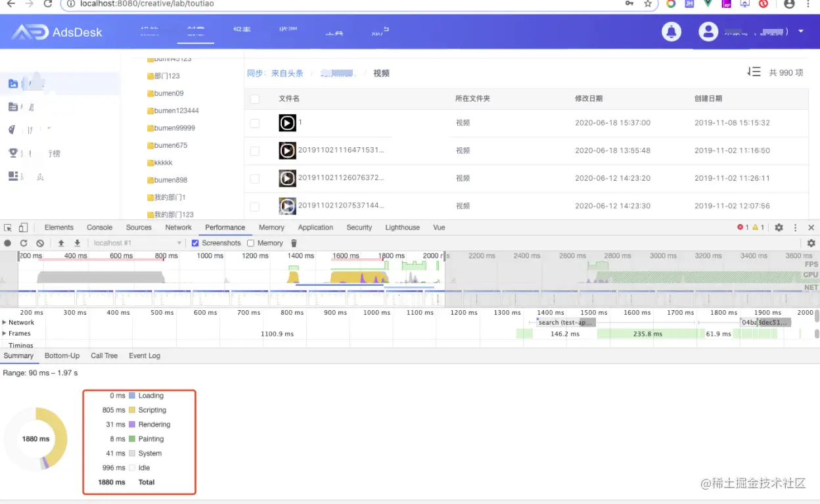The image size is (820, 504).
Task: Open the user account dropdown arrow
Action: [x=801, y=32]
